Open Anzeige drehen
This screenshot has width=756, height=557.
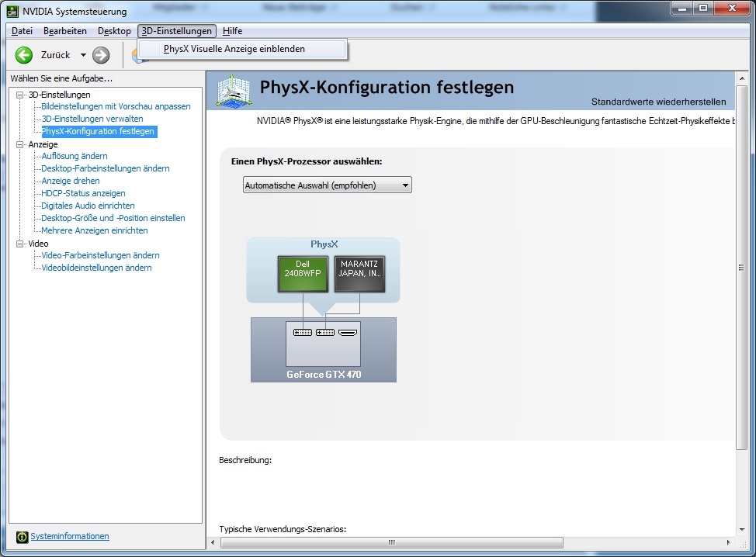pos(71,182)
